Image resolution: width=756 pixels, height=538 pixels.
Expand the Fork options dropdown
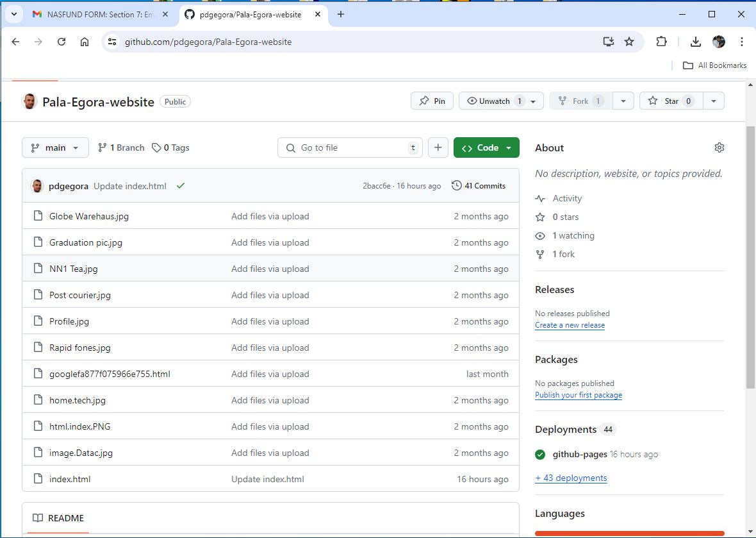coord(623,101)
